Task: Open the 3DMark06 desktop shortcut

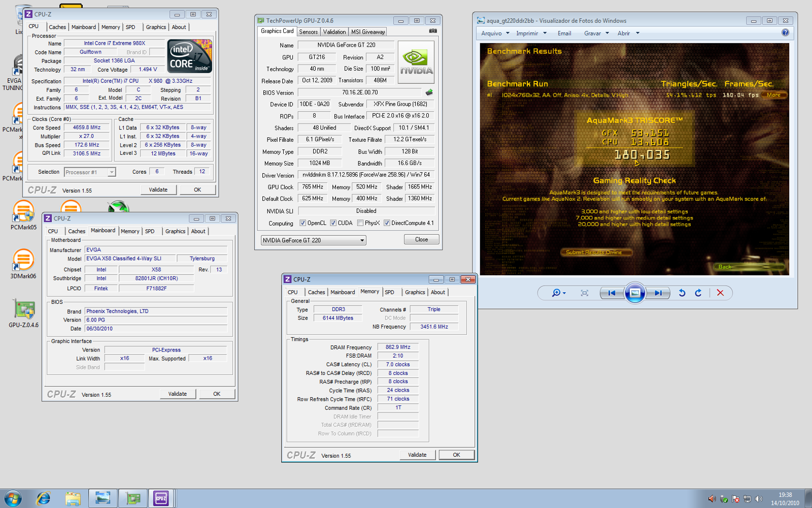Action: coord(23,264)
